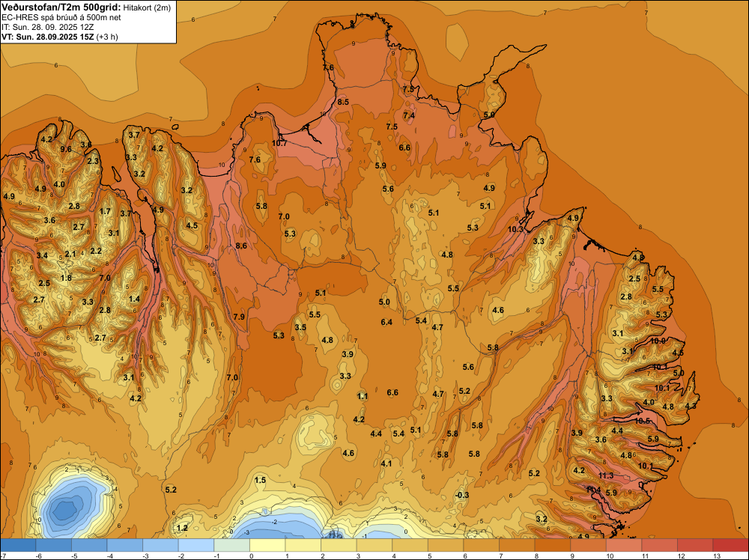This screenshot has width=749, height=560.
Task: Click the "1.1" temperature value
Action: 363,396
